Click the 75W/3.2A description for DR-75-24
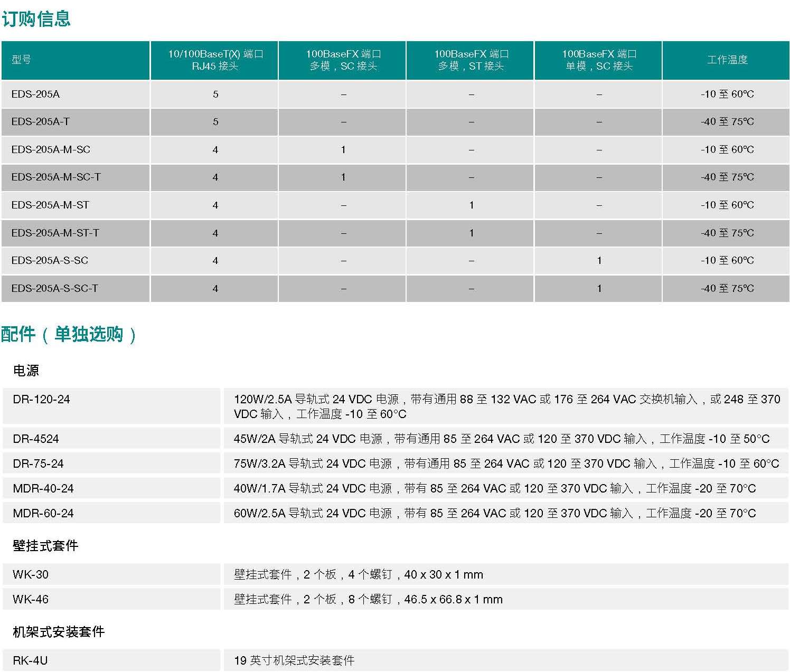Image resolution: width=790 pixels, height=672 pixels. coord(506,463)
